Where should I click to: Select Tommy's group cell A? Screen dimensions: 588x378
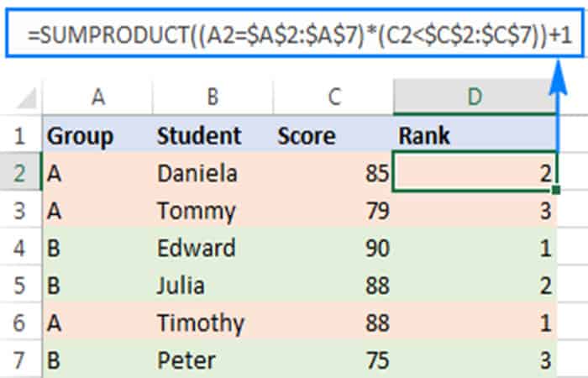[98, 210]
